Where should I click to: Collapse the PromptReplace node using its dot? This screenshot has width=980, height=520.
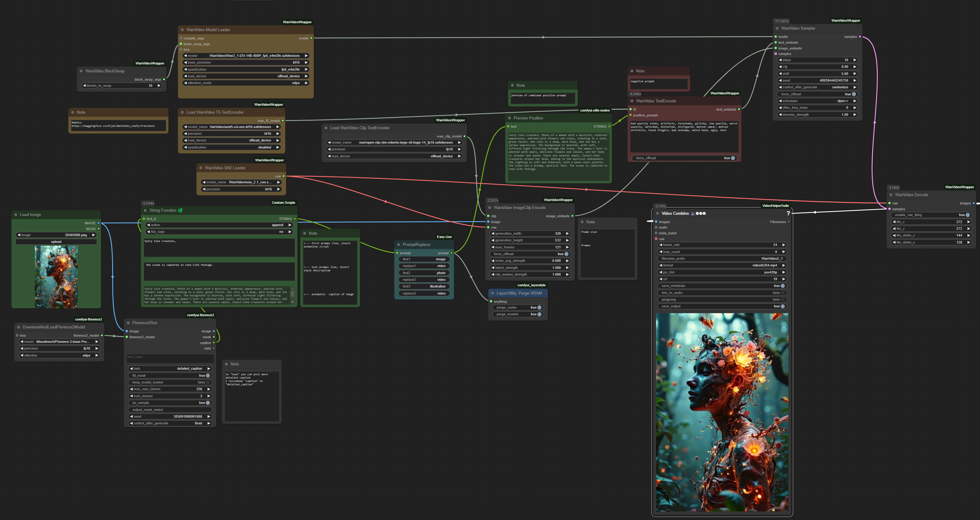click(399, 245)
